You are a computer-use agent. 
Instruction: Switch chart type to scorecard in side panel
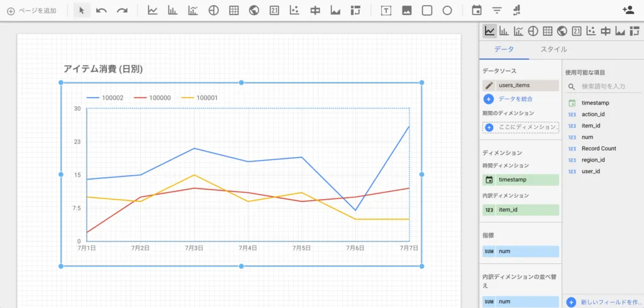577,31
